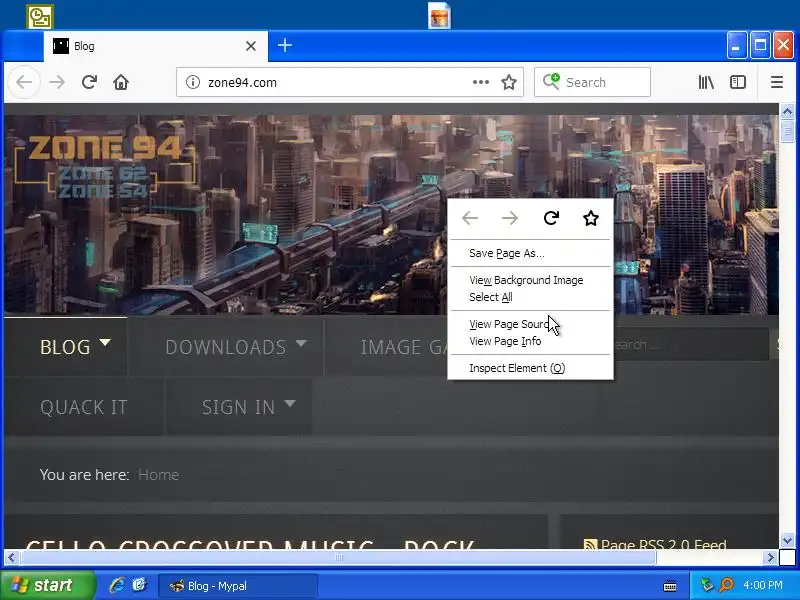Show sidebars icon in toolbar
Screen dimensions: 800x600
click(x=738, y=82)
